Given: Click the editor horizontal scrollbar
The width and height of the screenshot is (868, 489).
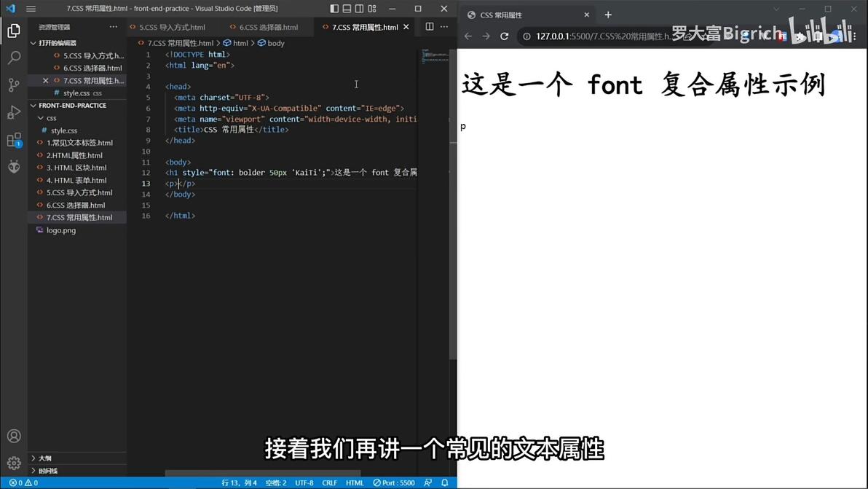Looking at the screenshot, I should pos(263,474).
